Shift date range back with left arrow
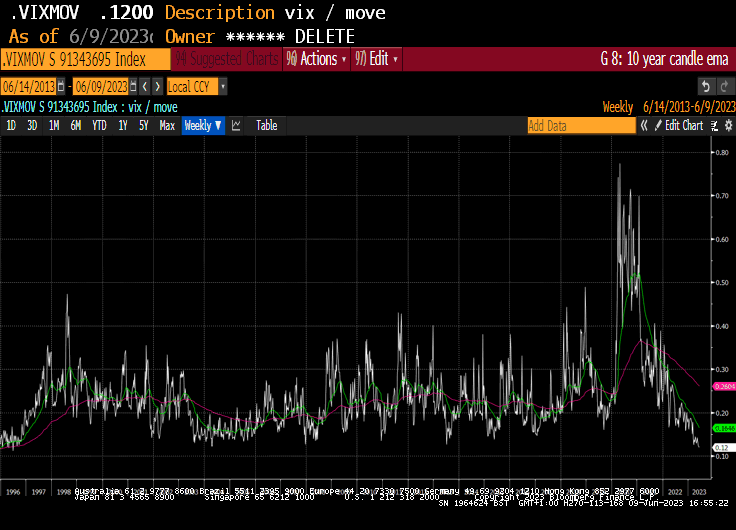 point(144,87)
